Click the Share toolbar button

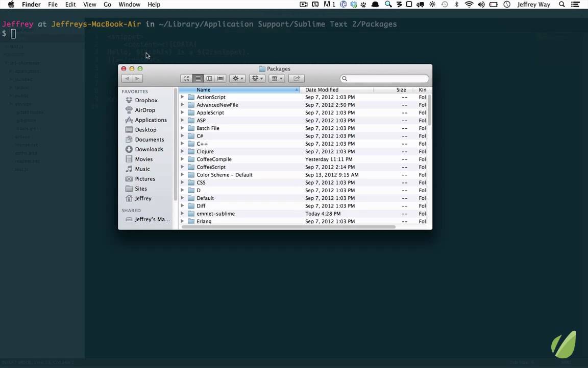pos(296,79)
